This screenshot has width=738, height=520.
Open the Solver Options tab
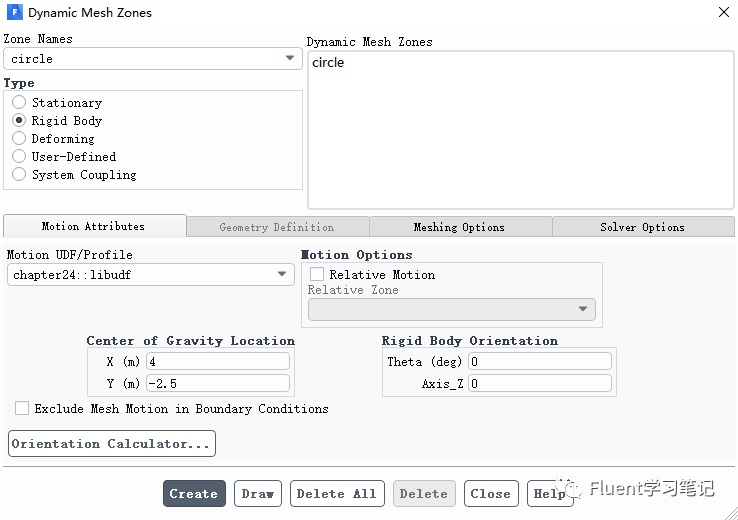click(642, 227)
